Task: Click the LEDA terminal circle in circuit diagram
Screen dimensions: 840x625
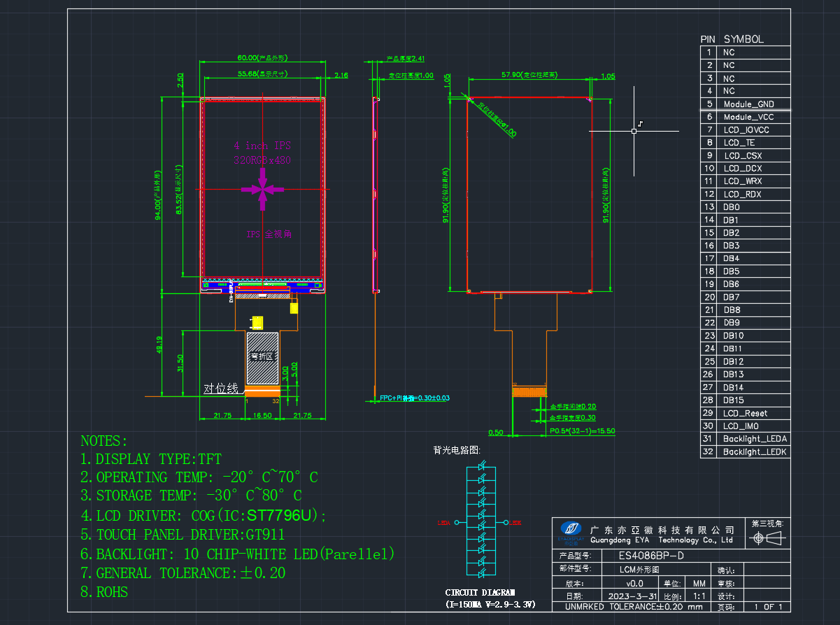Action: 457,522
